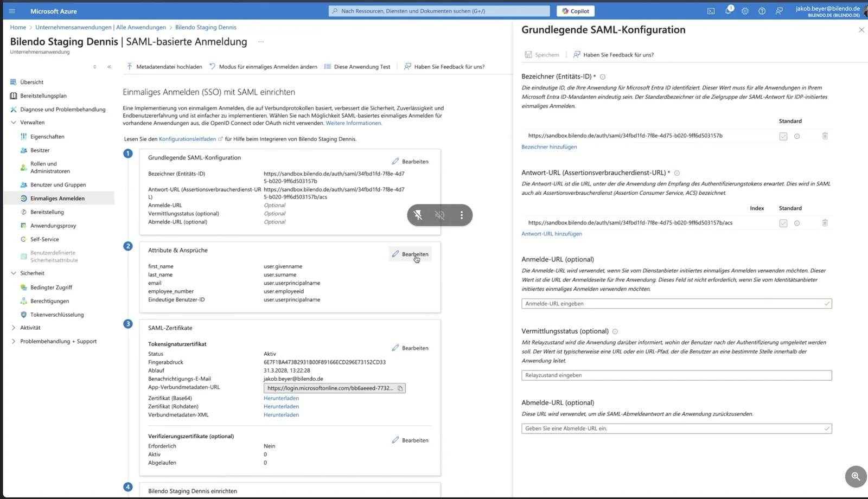
Task: Click Antwort-URL hinzufügen link
Action: (x=552, y=234)
